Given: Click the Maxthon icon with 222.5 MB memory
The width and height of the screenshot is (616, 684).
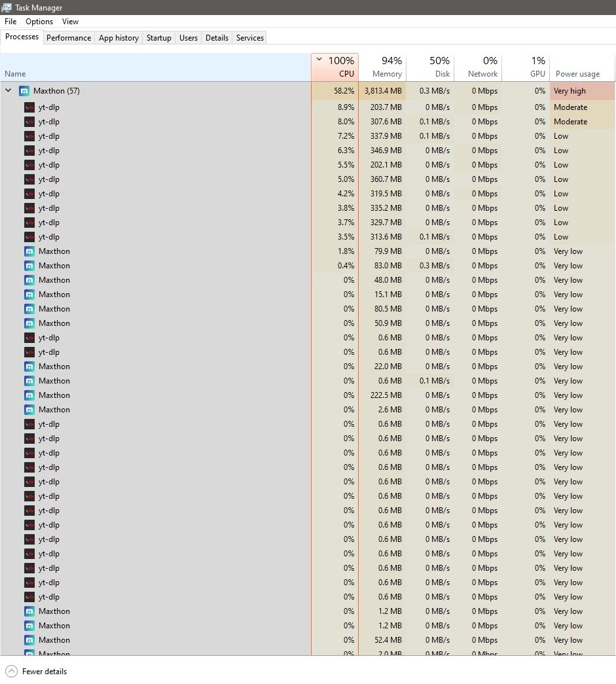Looking at the screenshot, I should point(29,395).
